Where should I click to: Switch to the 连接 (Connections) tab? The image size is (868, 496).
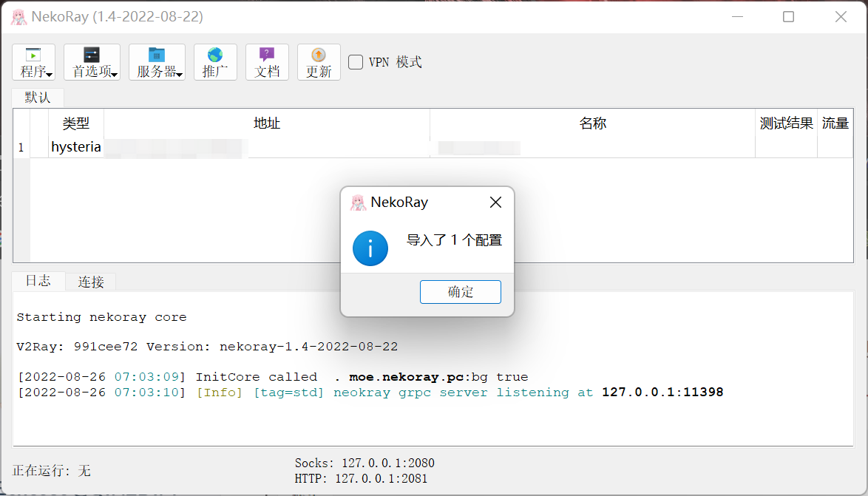pos(91,282)
